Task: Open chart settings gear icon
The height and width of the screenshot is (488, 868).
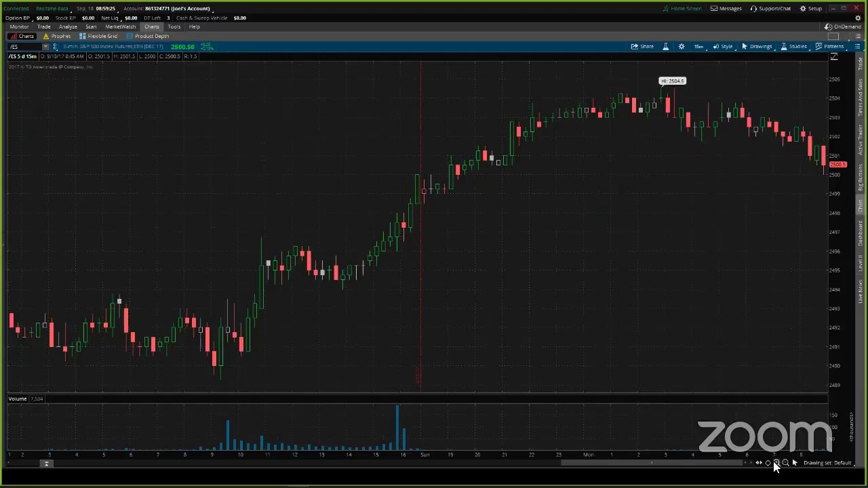Action: tap(682, 46)
